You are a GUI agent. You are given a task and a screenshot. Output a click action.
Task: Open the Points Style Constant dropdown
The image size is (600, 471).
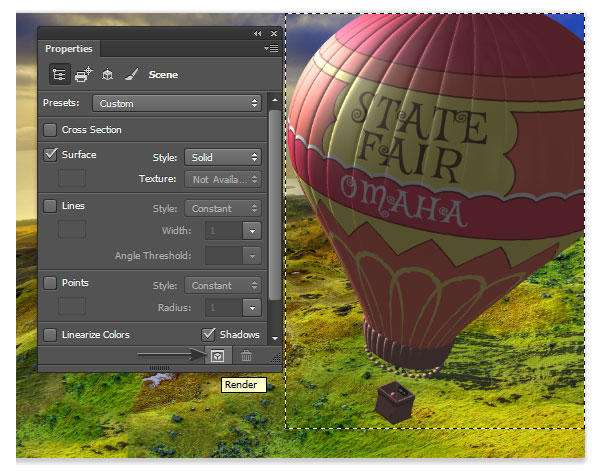[223, 285]
